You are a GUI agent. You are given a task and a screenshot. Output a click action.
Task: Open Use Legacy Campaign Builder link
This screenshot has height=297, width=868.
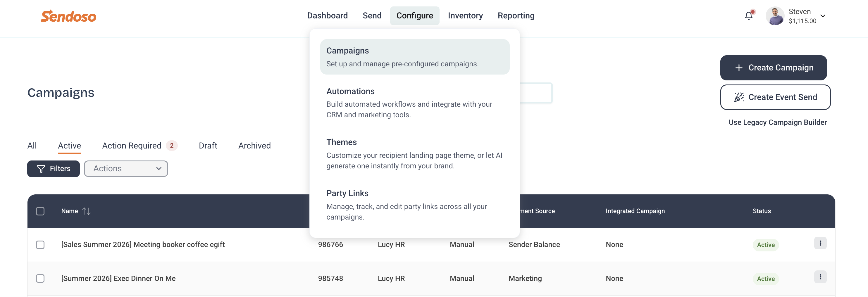pyautogui.click(x=778, y=122)
